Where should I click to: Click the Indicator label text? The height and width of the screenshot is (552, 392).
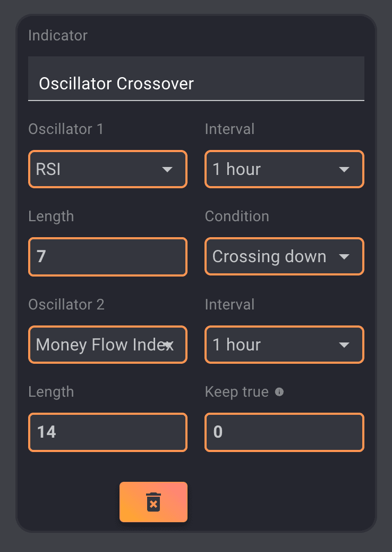[58, 36]
